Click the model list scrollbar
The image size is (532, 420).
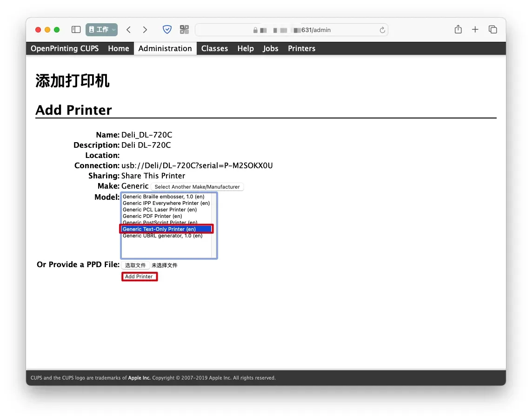[214, 225]
